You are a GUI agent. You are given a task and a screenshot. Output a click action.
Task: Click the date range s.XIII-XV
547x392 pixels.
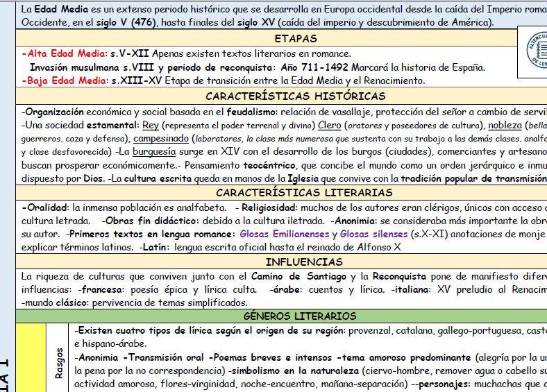(136, 80)
